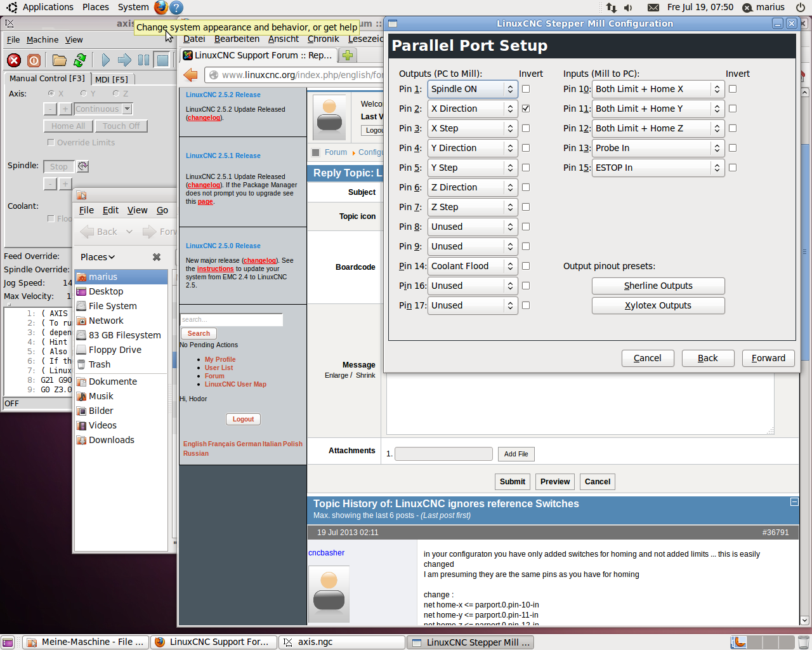Select the X axis radio button in AXIS

[51, 93]
